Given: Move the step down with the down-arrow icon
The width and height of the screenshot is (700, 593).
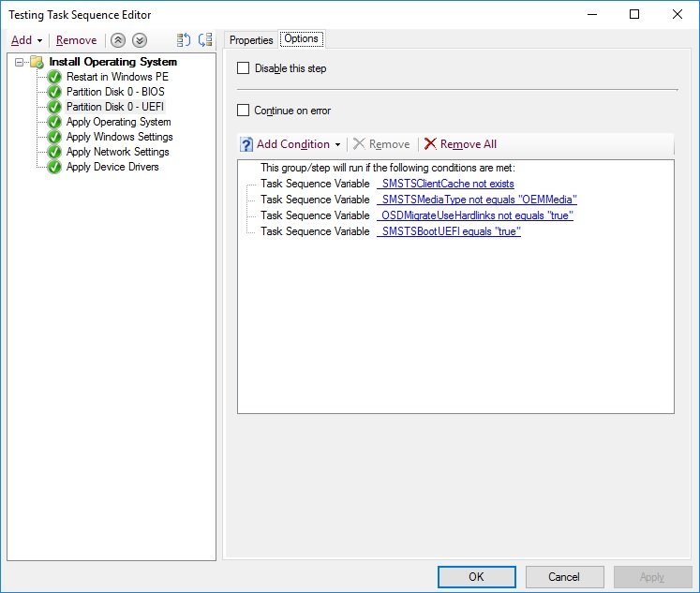Looking at the screenshot, I should click(x=140, y=40).
